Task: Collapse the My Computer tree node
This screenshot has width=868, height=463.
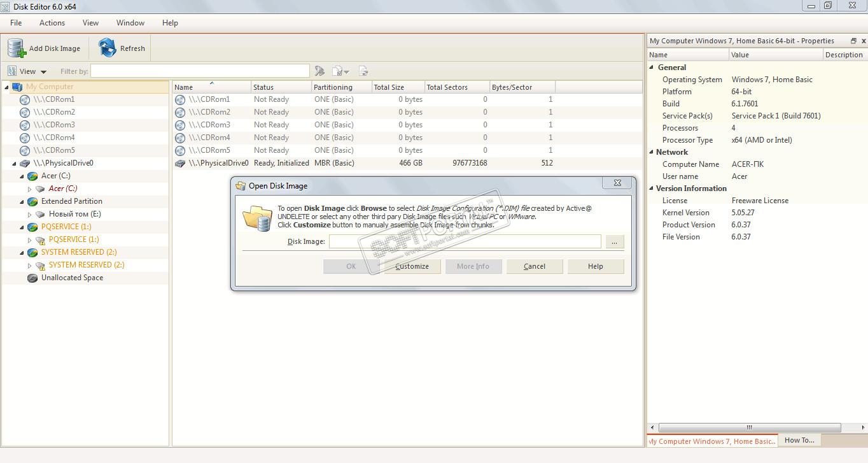Action: click(x=6, y=87)
